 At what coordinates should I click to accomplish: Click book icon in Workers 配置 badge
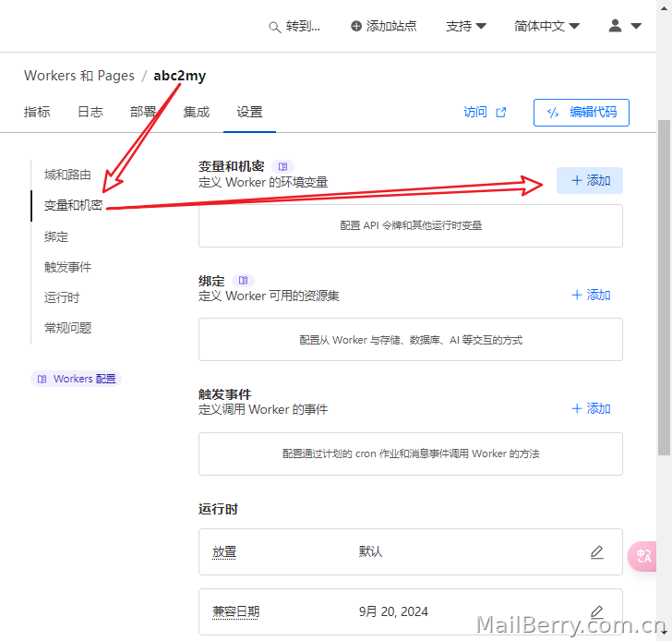[x=42, y=379]
